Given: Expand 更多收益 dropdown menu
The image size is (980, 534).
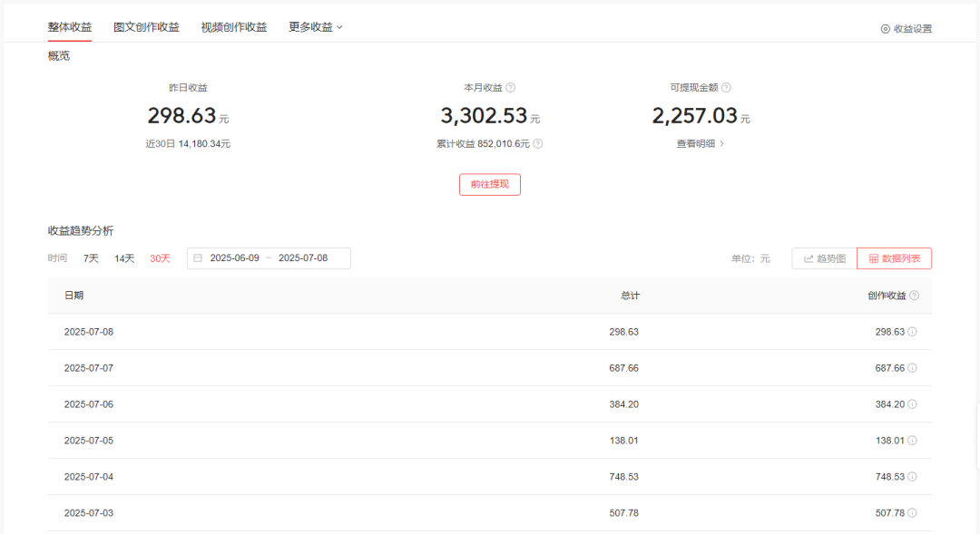Looking at the screenshot, I should pyautogui.click(x=316, y=27).
